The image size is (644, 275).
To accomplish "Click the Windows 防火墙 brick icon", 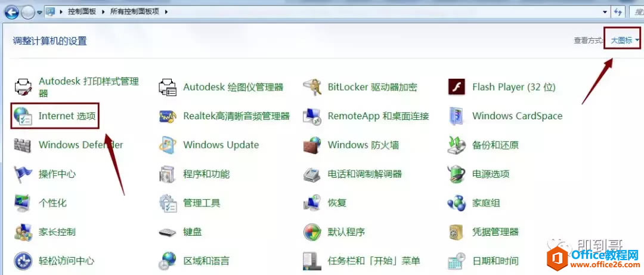I will (312, 145).
